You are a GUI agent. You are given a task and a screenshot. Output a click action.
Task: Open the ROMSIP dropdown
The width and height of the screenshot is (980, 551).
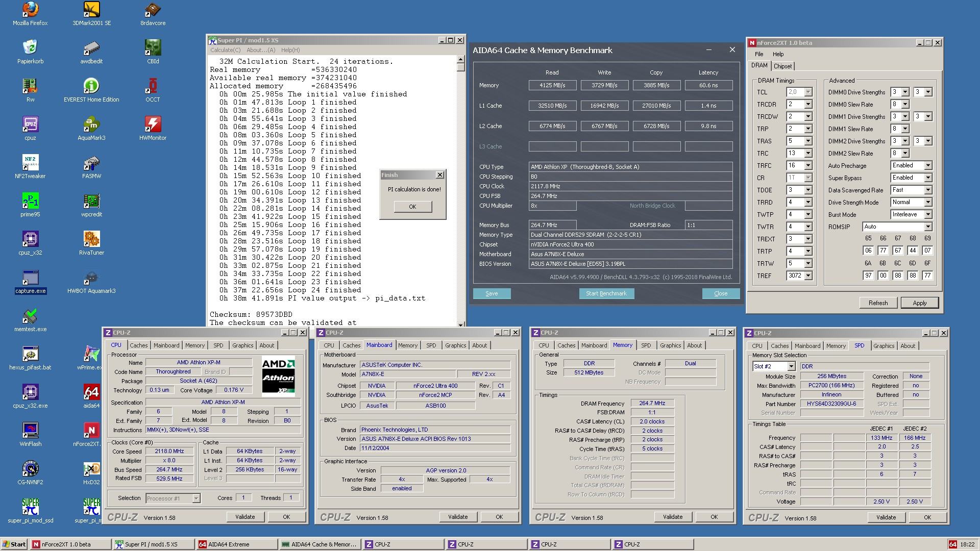[928, 227]
